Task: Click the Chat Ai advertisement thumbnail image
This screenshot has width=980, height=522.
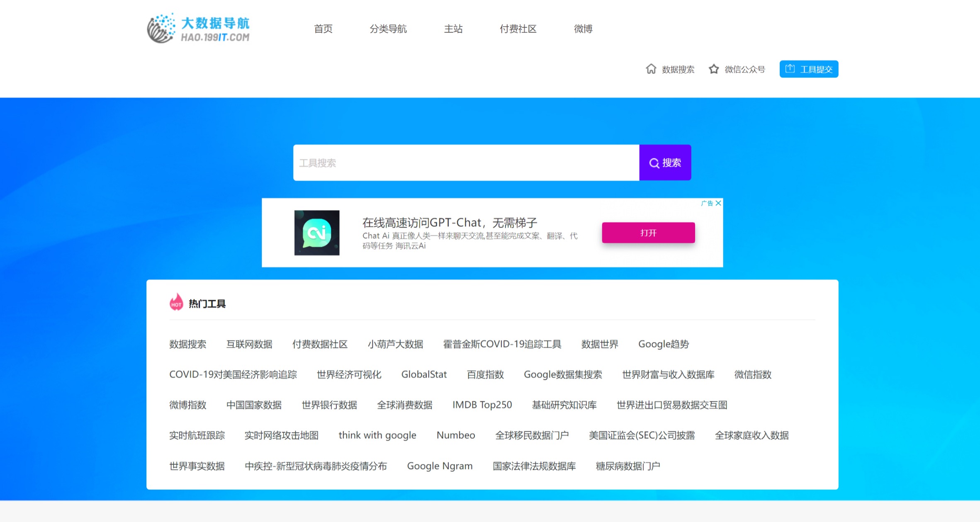Action: 317,233
